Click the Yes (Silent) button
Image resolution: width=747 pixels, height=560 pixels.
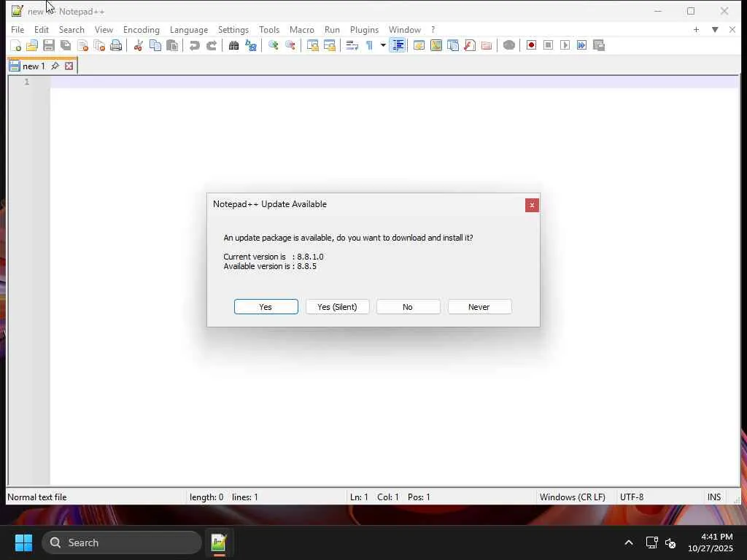[337, 307]
